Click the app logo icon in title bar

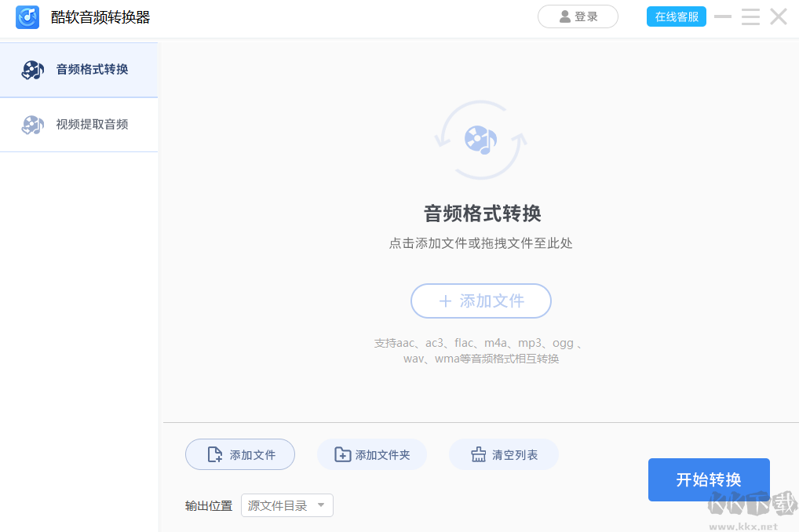[x=27, y=17]
